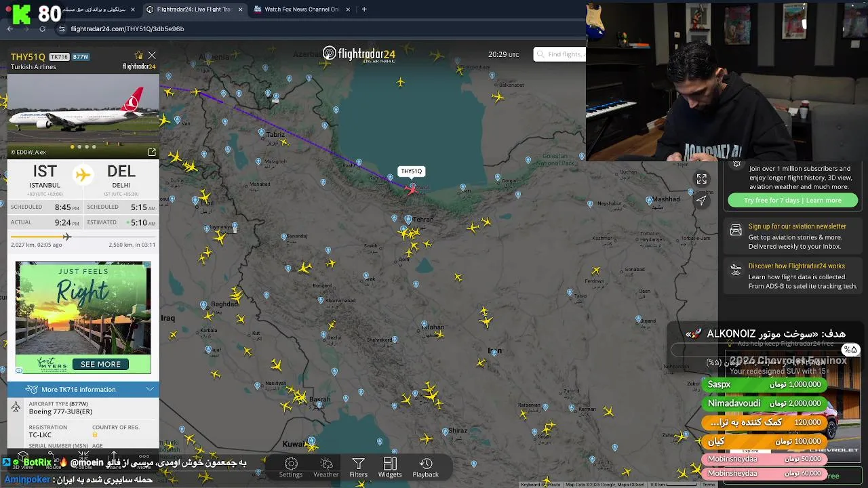868x488 pixels.
Task: Switch to the Watch Fox News Channel tab
Action: pyautogui.click(x=302, y=9)
